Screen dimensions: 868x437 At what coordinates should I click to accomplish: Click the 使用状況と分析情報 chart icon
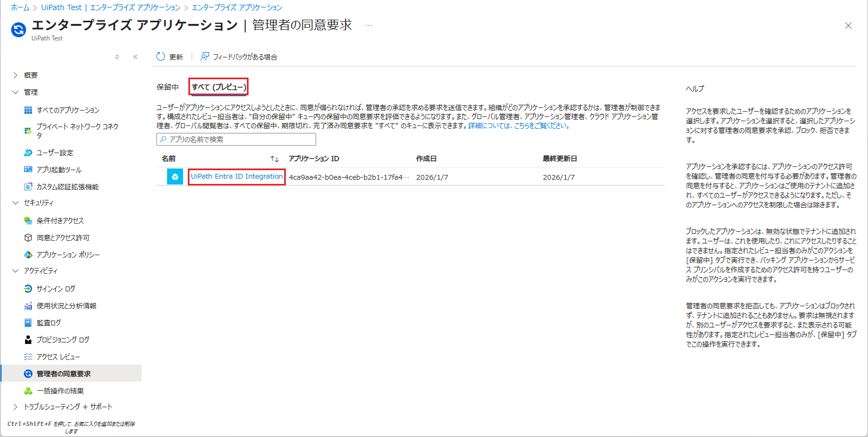(28, 306)
